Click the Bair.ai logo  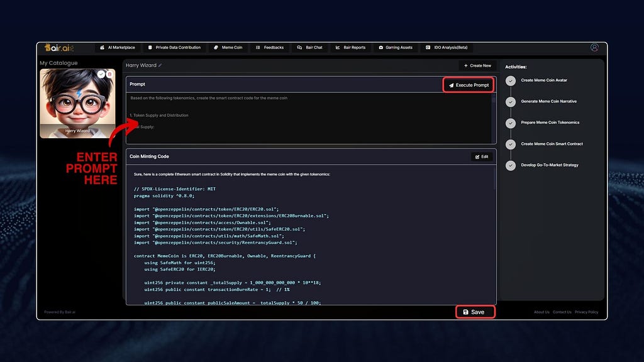pos(59,48)
